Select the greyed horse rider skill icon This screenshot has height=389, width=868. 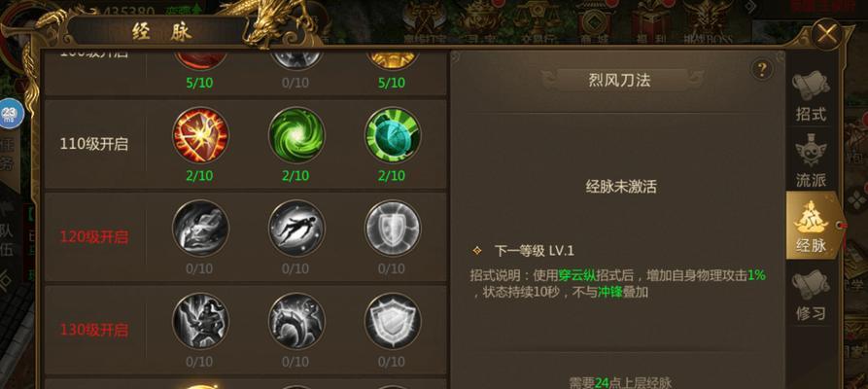point(296,321)
